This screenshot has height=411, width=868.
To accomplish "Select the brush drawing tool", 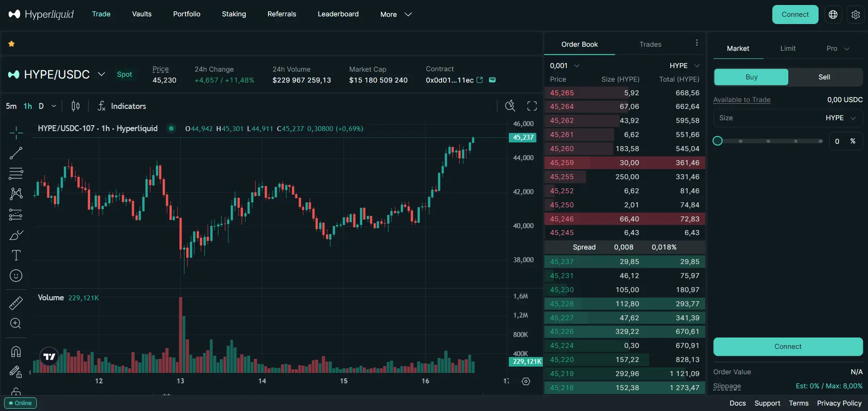I will point(16,235).
